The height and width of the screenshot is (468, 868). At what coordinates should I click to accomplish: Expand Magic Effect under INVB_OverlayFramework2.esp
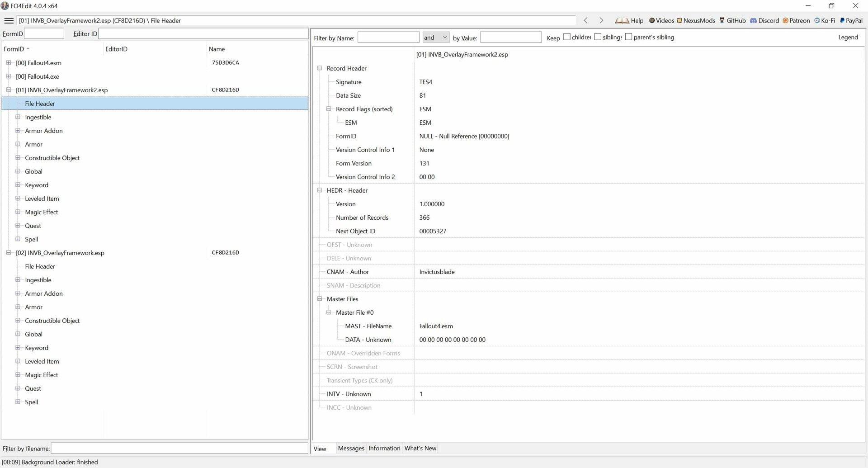point(18,212)
